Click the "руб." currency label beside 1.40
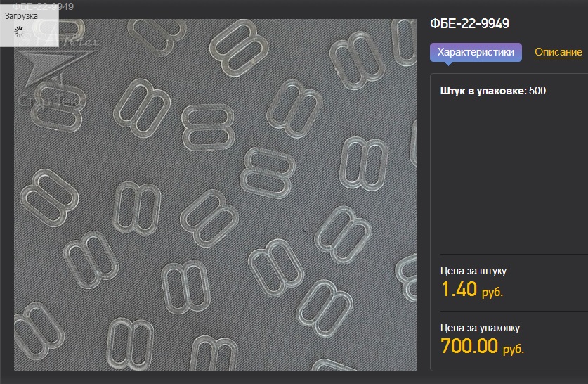Image resolution: width=588 pixels, height=384 pixels. [492, 292]
